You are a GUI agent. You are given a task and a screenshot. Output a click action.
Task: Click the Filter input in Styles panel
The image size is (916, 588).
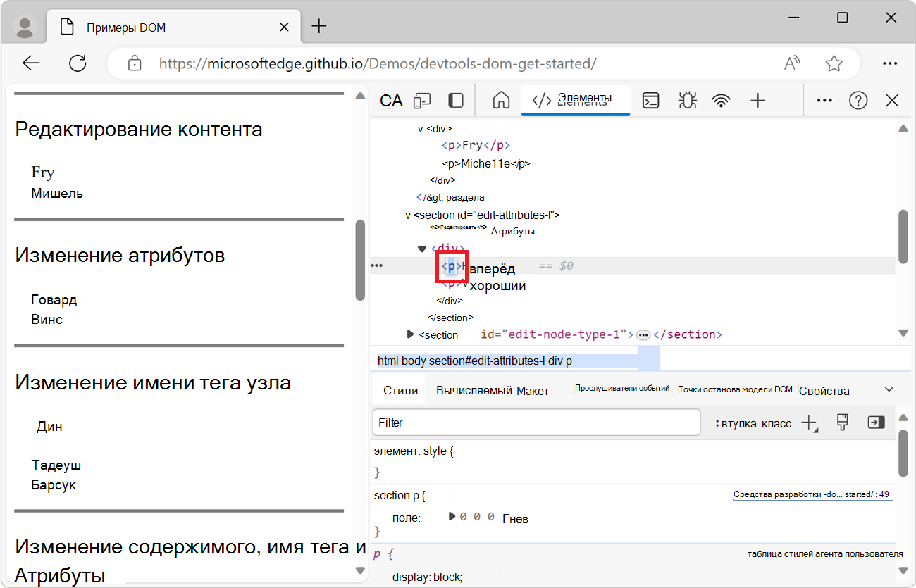pos(536,422)
